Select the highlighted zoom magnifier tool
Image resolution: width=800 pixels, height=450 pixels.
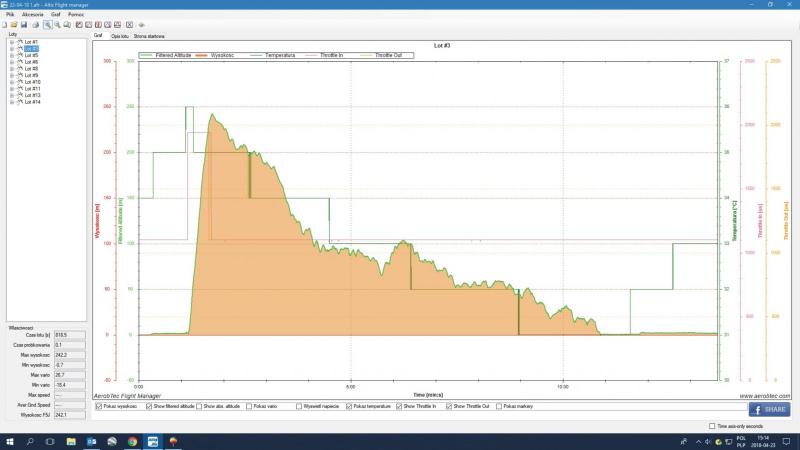click(x=47, y=24)
